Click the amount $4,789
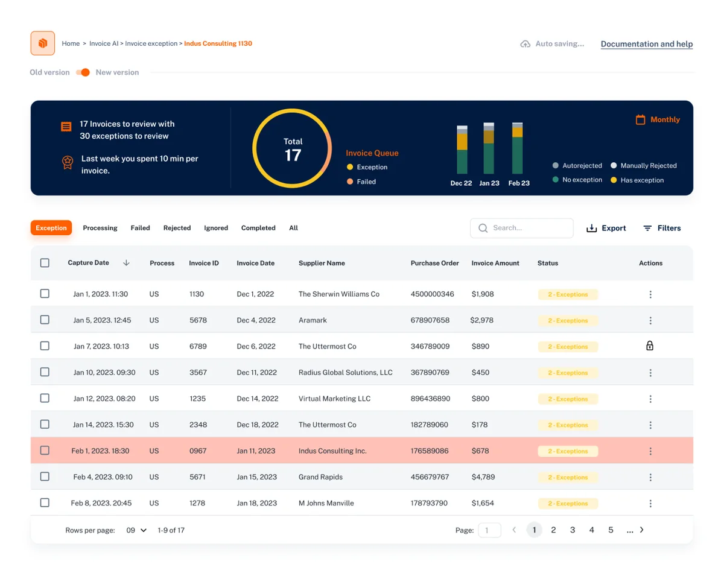724x588 pixels. pyautogui.click(x=483, y=477)
